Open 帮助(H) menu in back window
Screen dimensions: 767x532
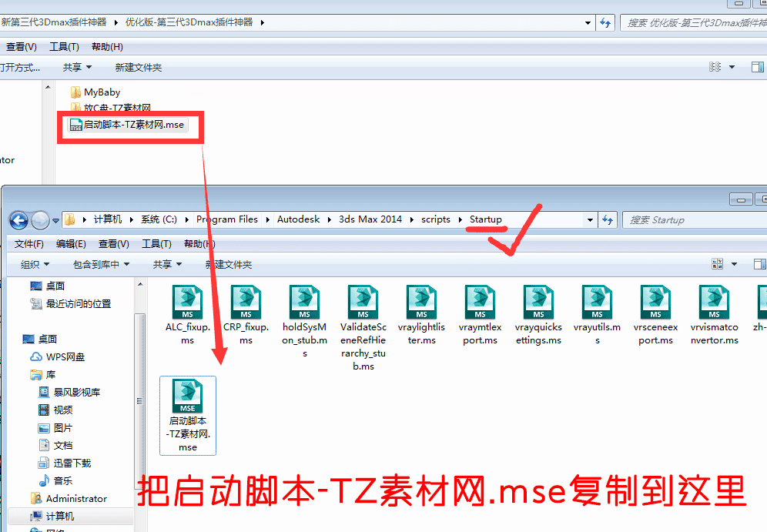coord(107,46)
